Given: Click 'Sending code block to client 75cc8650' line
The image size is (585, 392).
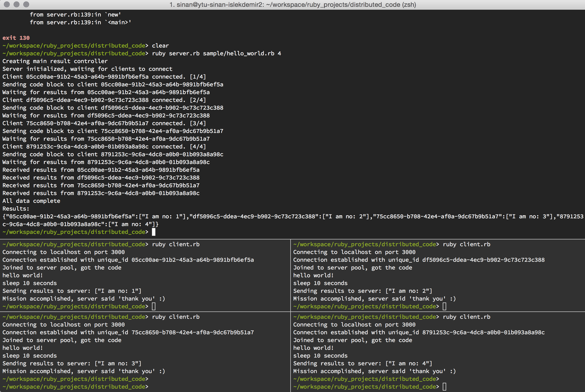Looking at the screenshot, I should click(x=113, y=131).
